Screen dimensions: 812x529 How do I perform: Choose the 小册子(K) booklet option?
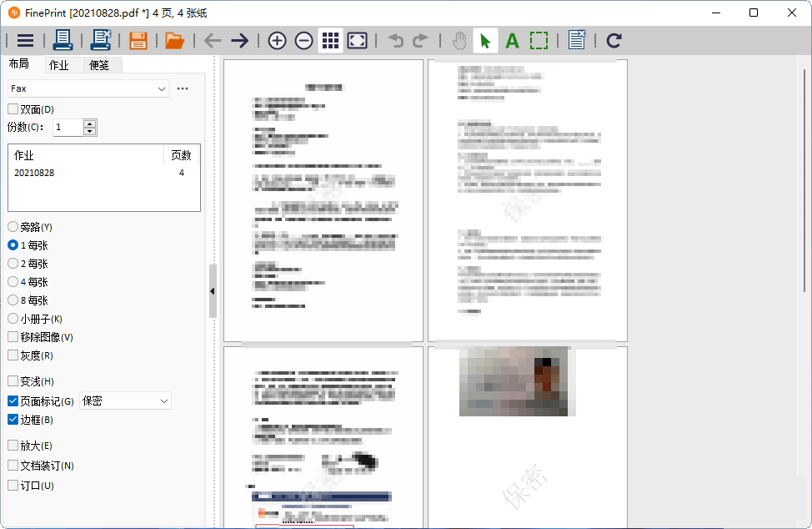coord(13,319)
